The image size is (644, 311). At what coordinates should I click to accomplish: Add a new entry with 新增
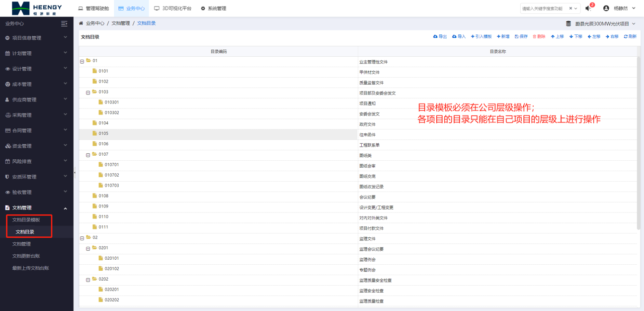[503, 37]
